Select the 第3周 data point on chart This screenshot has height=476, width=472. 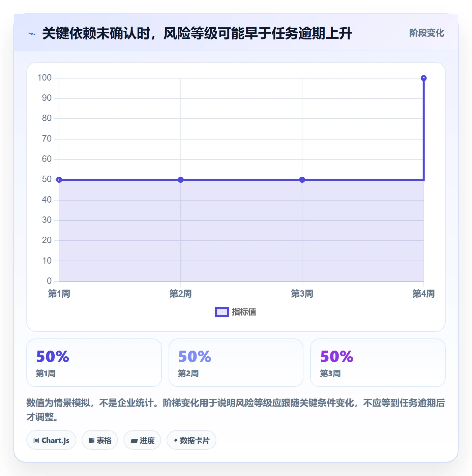pos(302,180)
